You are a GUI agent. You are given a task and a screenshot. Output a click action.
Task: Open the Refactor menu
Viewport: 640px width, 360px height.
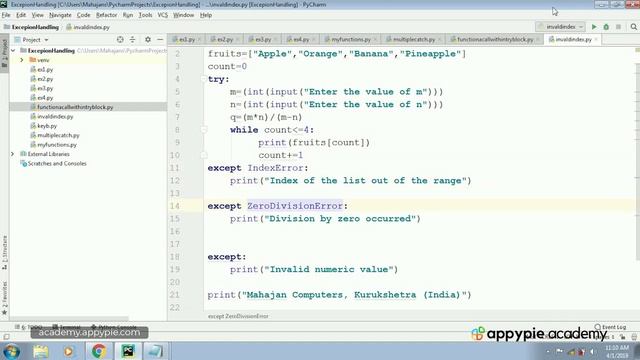pos(106,15)
